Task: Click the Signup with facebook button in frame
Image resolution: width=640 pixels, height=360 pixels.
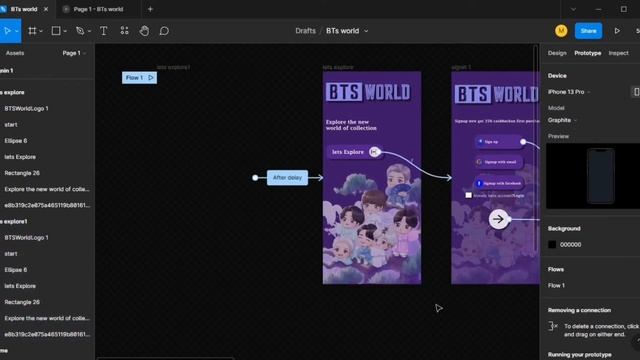Action: pyautogui.click(x=499, y=183)
